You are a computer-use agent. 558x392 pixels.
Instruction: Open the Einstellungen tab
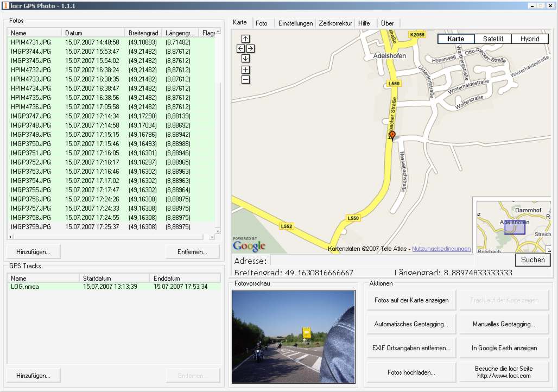pyautogui.click(x=295, y=23)
